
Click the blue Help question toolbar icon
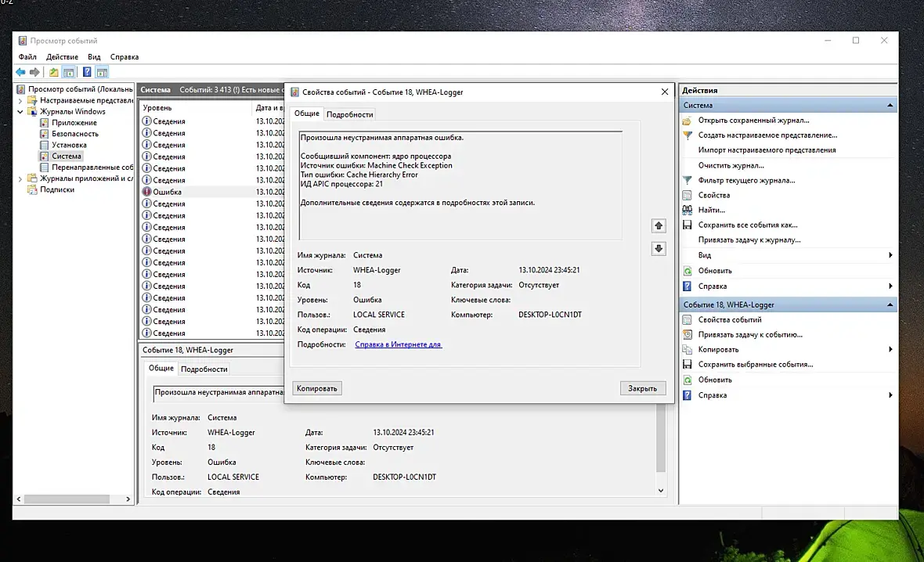tap(87, 72)
